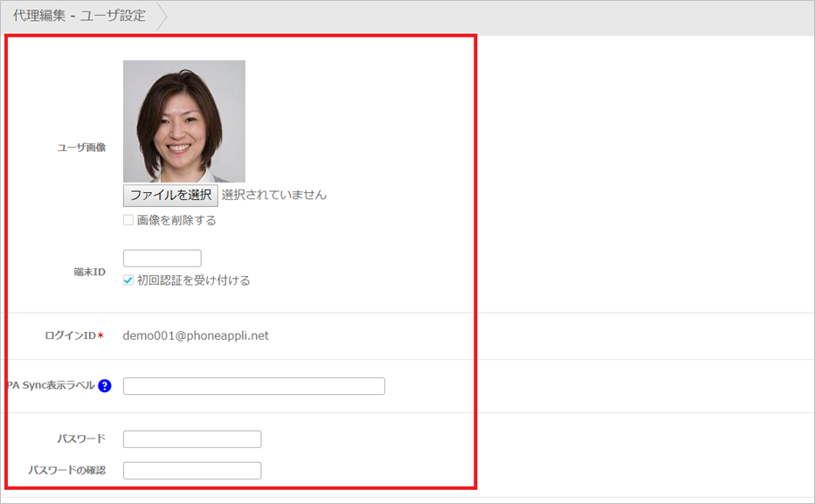Click the 選択されていません file status text
The image size is (815, 504).
click(x=274, y=195)
